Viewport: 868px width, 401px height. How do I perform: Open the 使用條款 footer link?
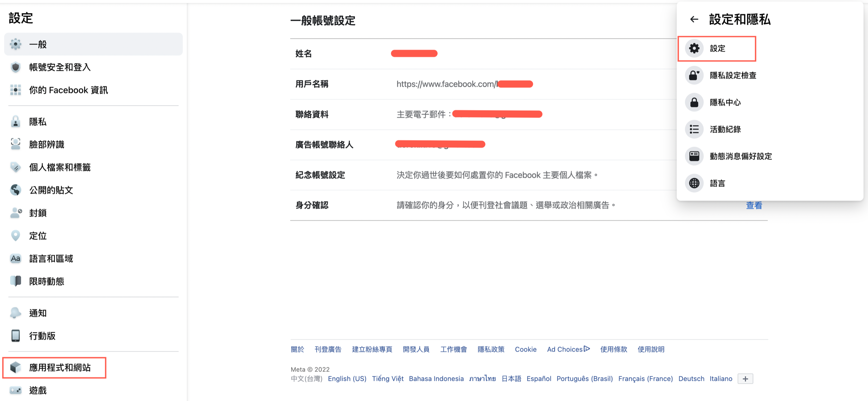click(x=613, y=349)
